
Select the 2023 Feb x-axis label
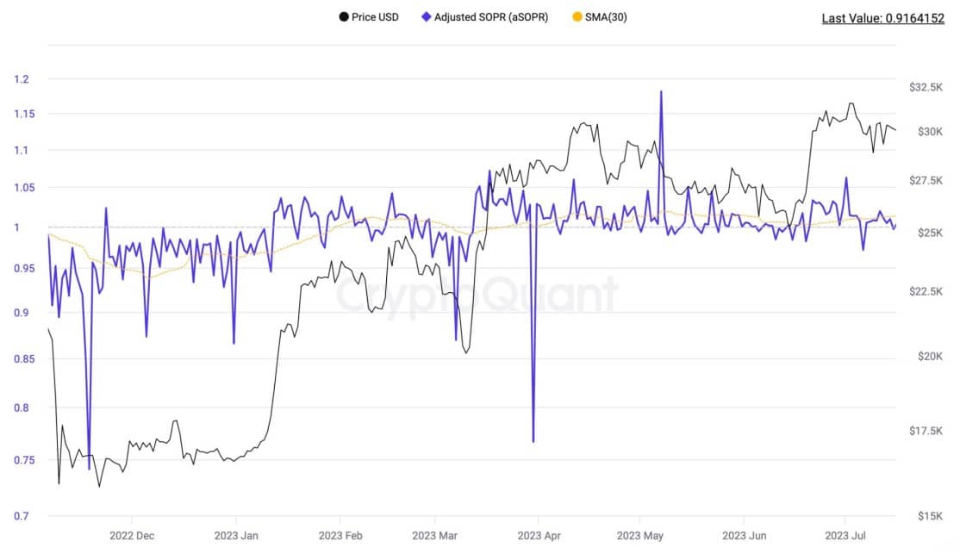tap(340, 536)
